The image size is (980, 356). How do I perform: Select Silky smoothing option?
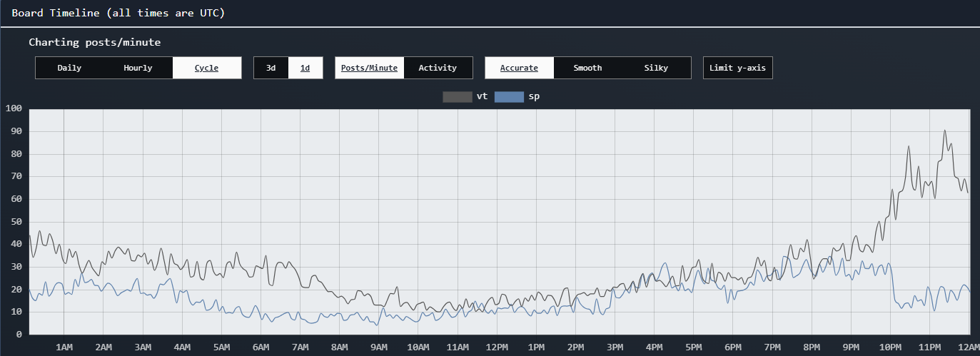coord(656,68)
